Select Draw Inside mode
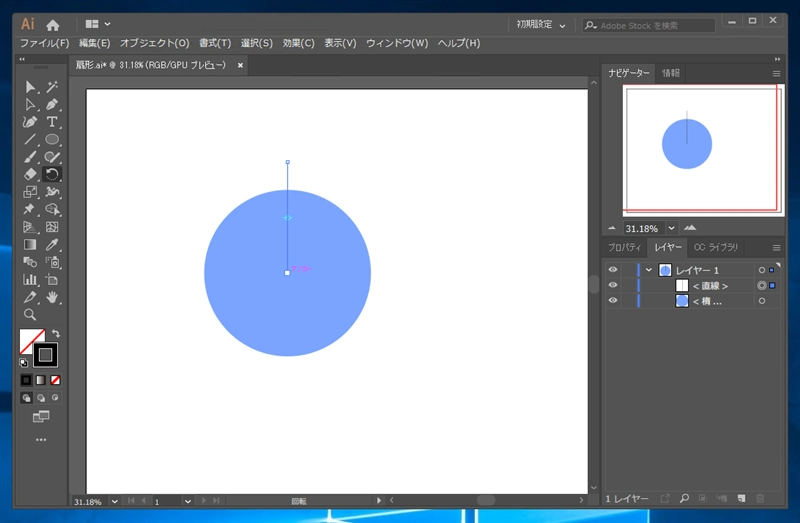 pos(55,397)
